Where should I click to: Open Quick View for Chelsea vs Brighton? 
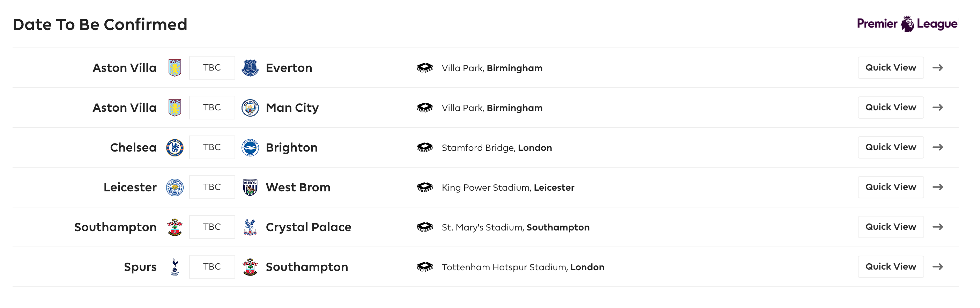(891, 147)
